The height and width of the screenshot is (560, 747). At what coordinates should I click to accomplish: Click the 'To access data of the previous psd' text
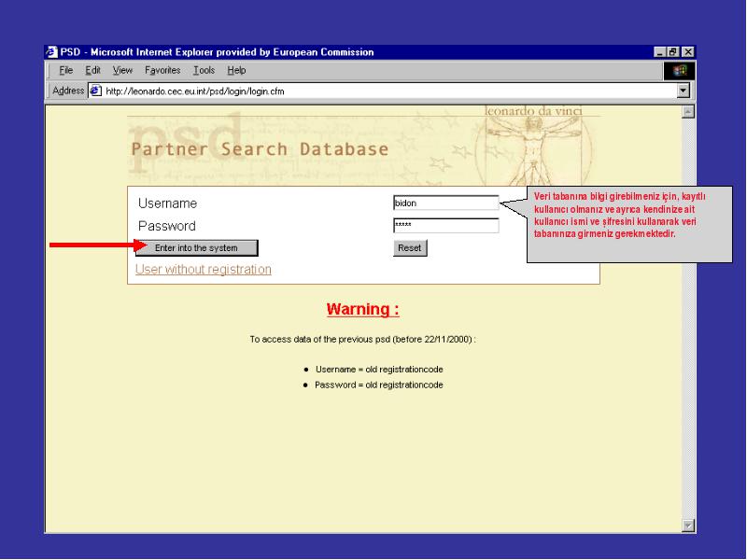[363, 339]
